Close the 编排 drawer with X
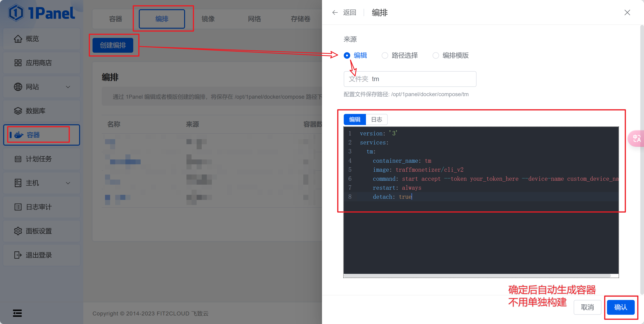Image resolution: width=644 pixels, height=324 pixels. click(x=627, y=12)
